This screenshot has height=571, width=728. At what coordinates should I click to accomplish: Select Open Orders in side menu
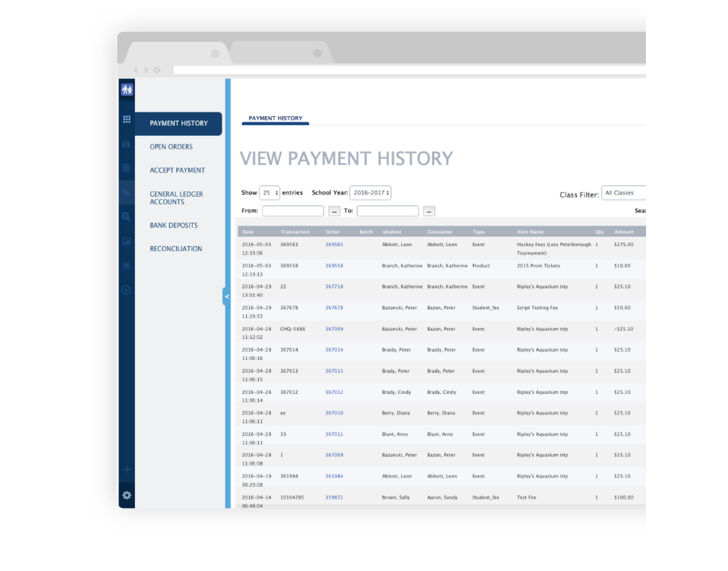tap(171, 147)
